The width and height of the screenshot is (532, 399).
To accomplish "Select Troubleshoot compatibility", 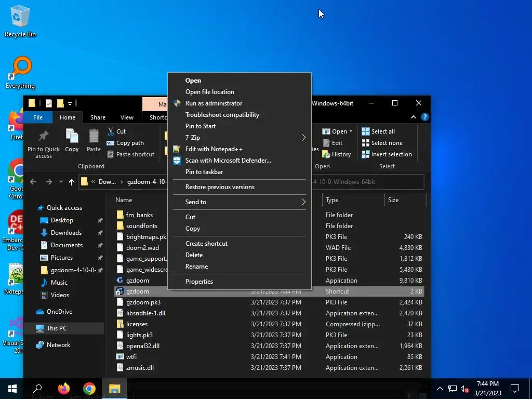I will (x=239, y=115).
